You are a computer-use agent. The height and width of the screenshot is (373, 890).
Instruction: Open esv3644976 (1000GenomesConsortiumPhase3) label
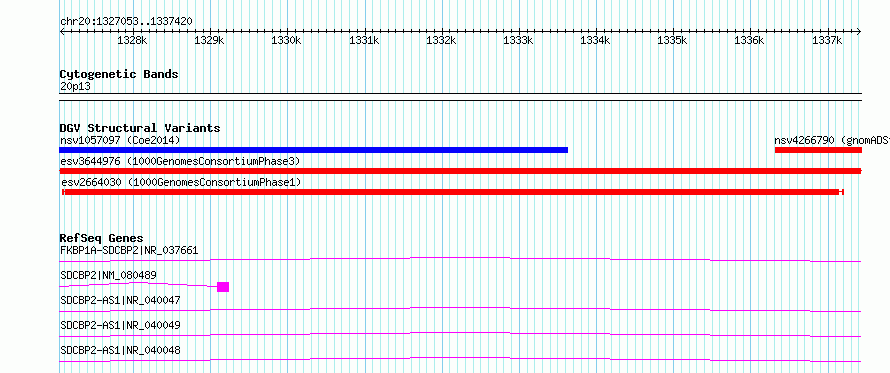180,161
